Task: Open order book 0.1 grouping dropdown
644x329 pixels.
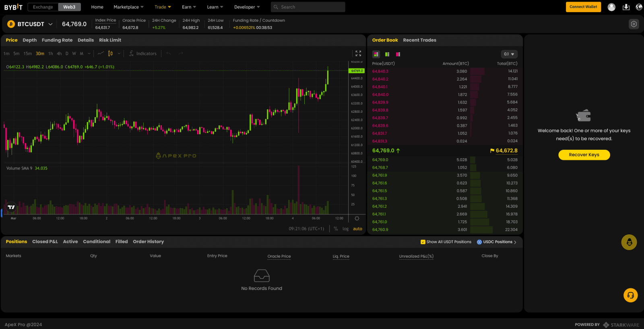Action: (509, 54)
